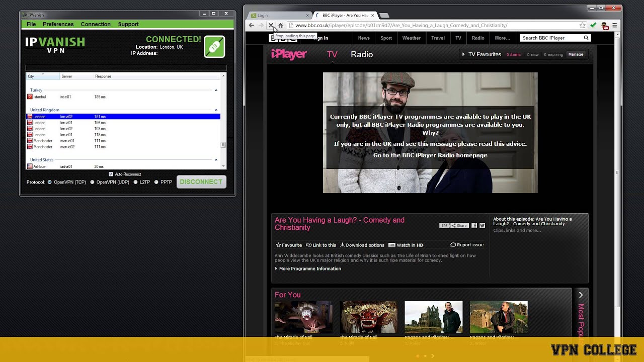
Task: Select London lon-a01 server row
Action: pyautogui.click(x=123, y=123)
